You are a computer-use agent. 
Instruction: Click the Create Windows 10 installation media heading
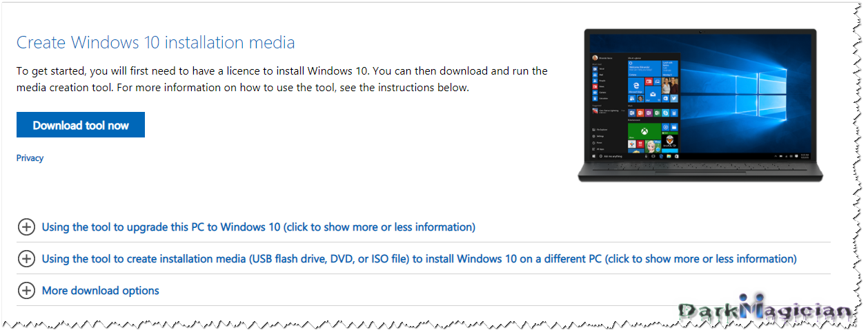[x=156, y=43]
